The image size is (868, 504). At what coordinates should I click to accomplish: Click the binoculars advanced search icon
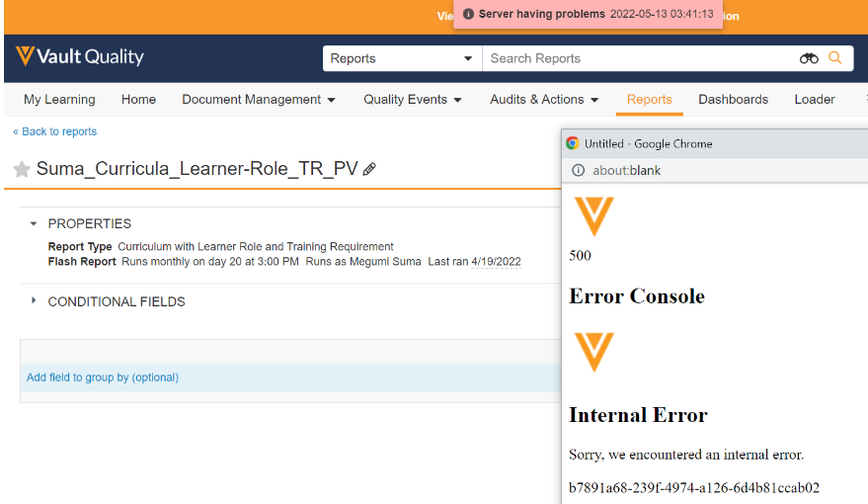coord(809,58)
